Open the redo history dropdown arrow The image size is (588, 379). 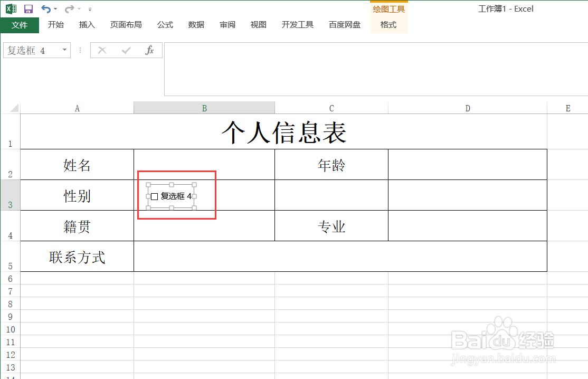point(79,9)
